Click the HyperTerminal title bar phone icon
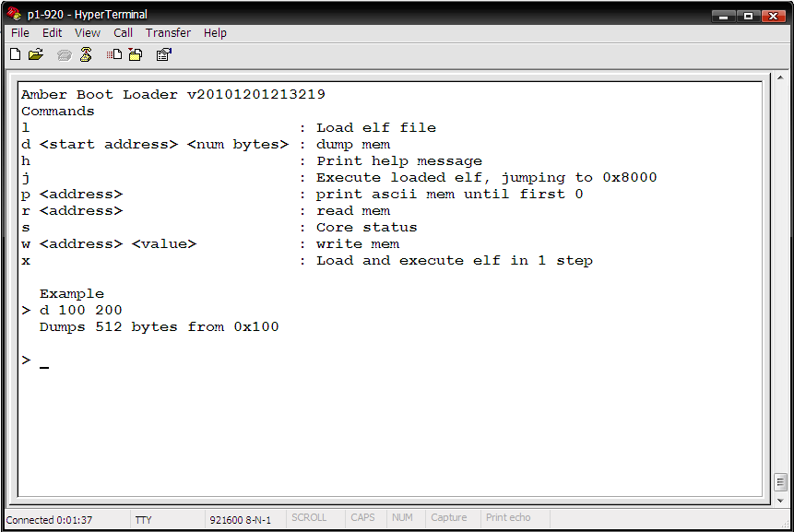This screenshot has width=794, height=532. [14, 14]
